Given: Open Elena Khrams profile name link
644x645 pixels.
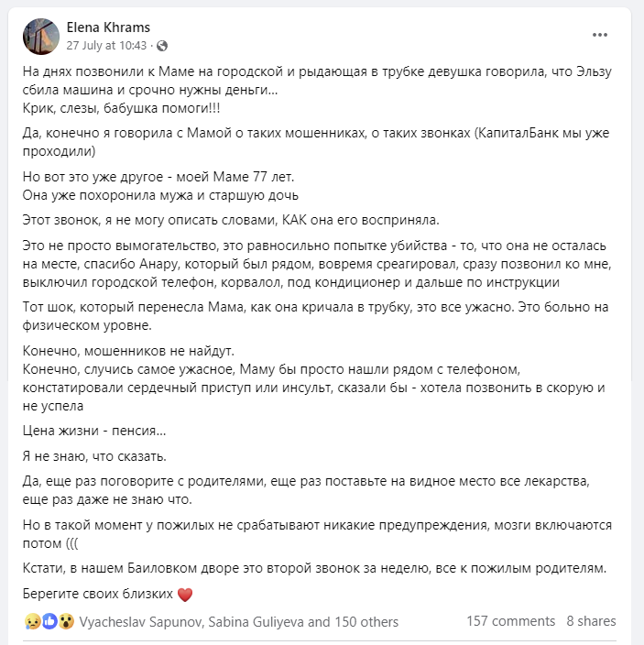Looking at the screenshot, I should click(x=108, y=27).
